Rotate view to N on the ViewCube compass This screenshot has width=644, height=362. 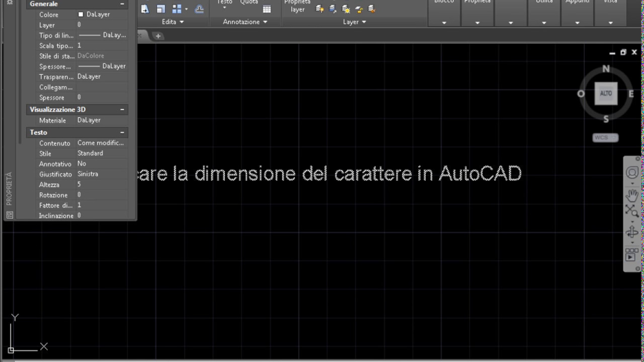point(606,69)
